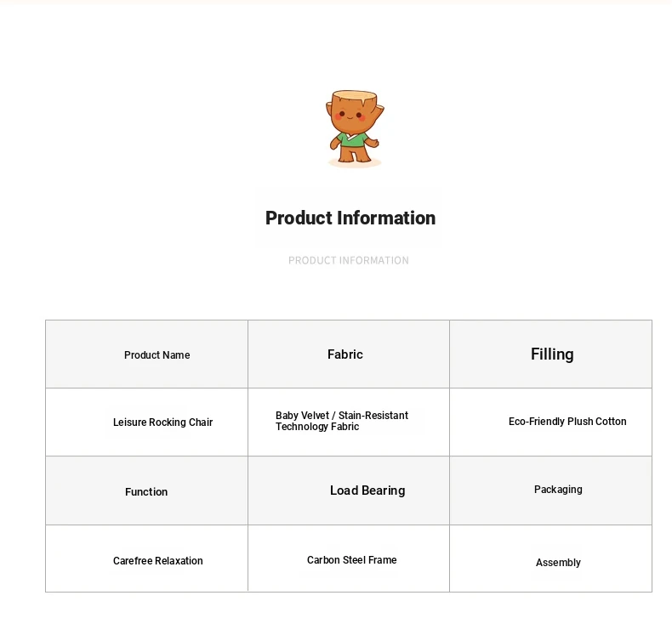
Task: Click the mascot's smiling face
Action: point(350,115)
